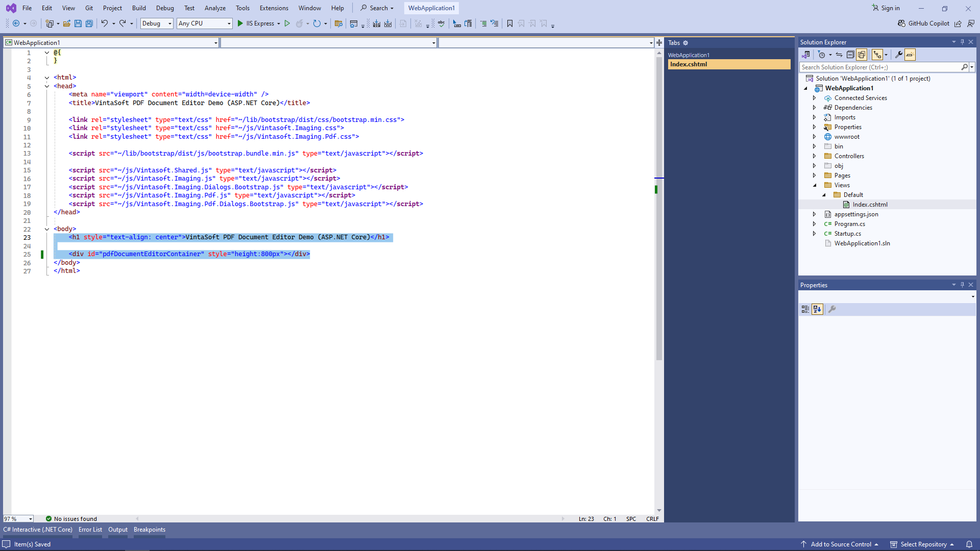
Task: Pin the Solution Explorer panel
Action: tap(963, 42)
